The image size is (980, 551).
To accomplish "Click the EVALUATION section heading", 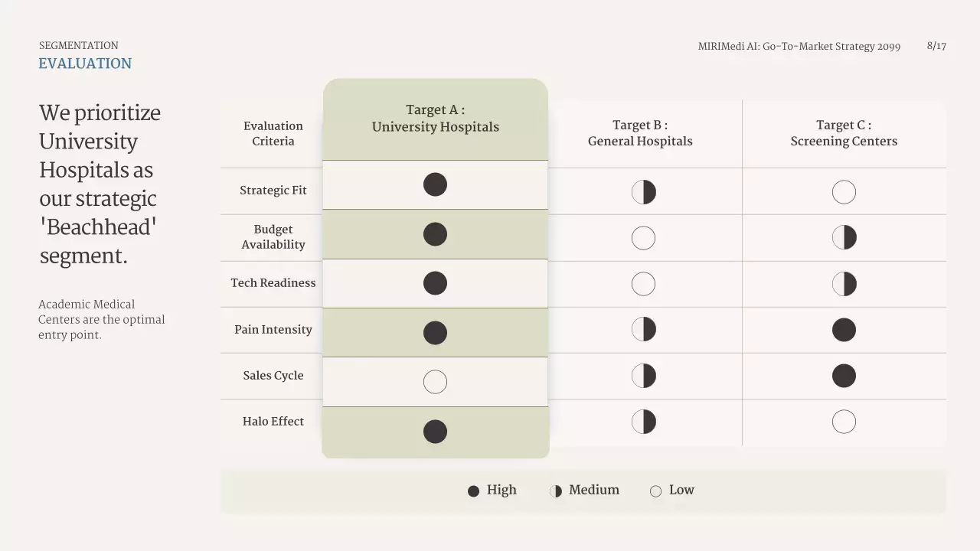I will point(85,64).
